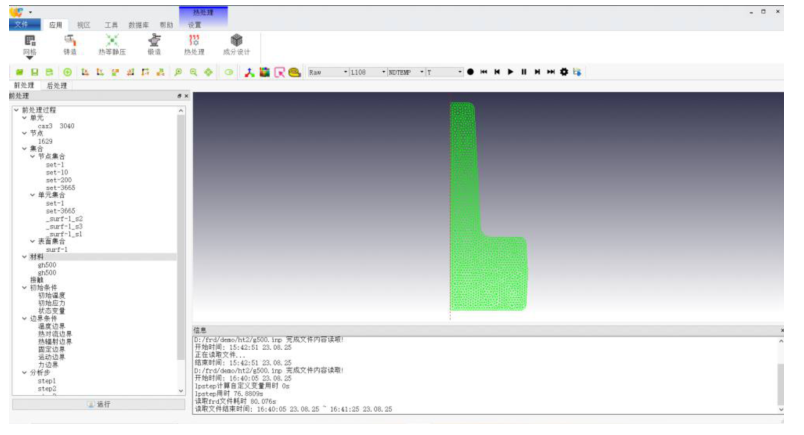The image size is (804, 435).
Task: Select the cax3 3040 element entry
Action: pos(56,126)
